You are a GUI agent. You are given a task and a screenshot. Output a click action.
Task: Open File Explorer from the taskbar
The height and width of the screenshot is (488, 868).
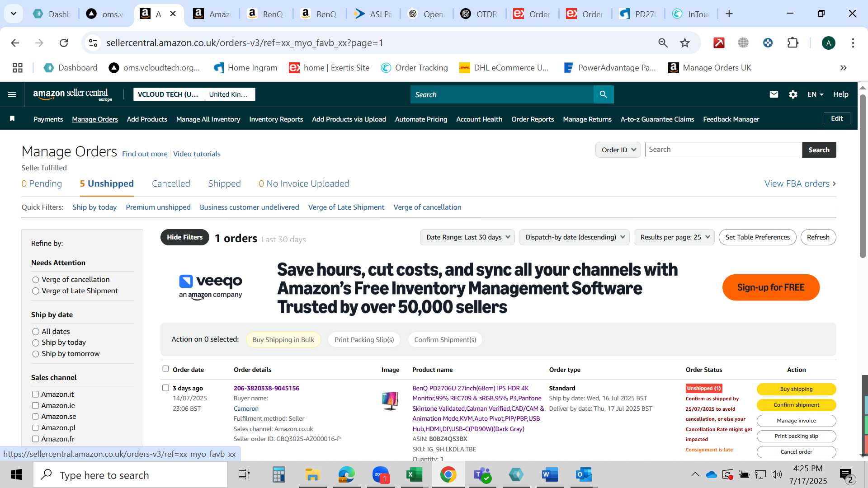coord(312,475)
